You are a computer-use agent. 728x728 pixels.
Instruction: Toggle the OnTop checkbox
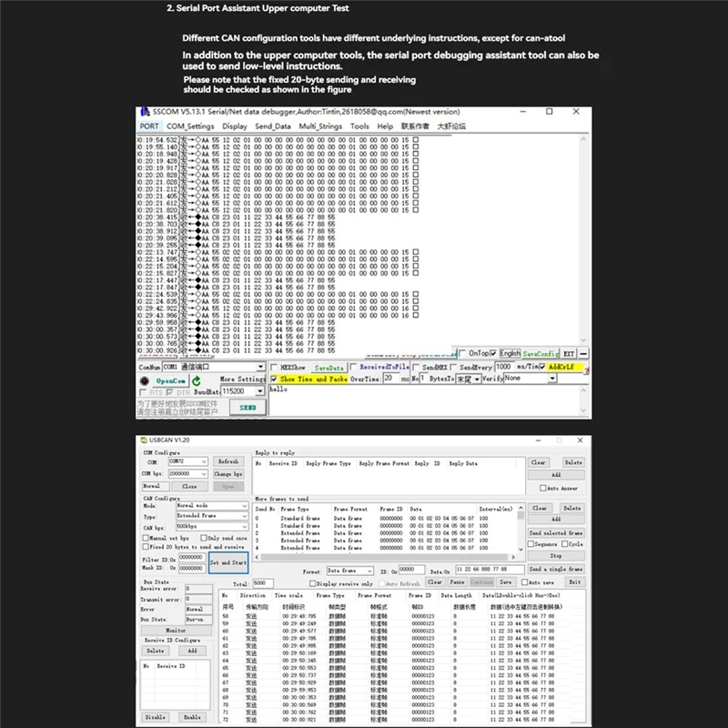click(462, 353)
